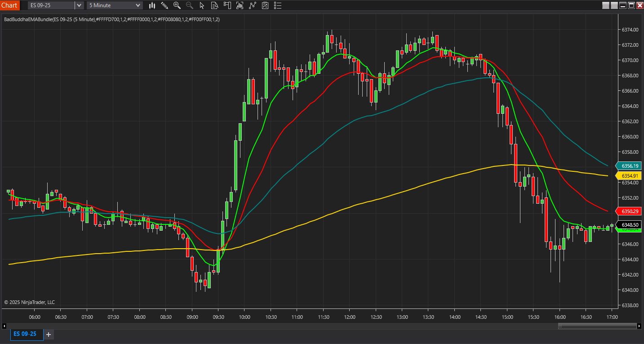Click the horizontal scrollbar left arrow

[x=5, y=326]
